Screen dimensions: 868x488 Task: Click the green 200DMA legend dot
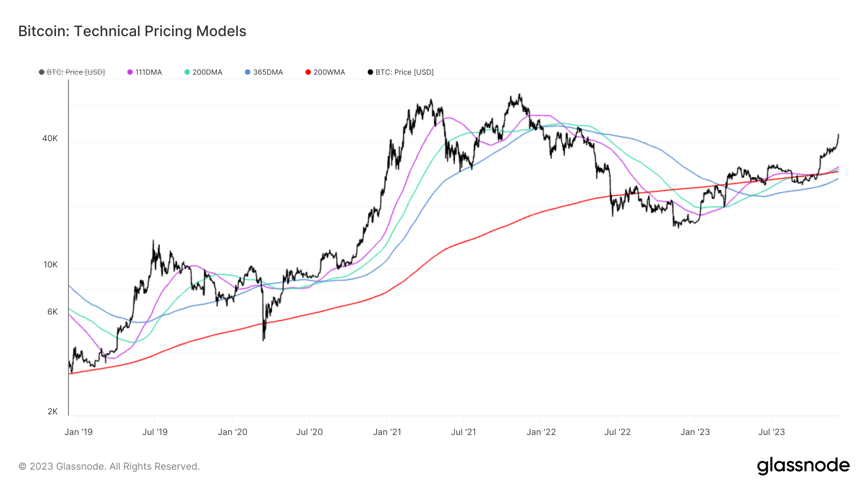pyautogui.click(x=187, y=72)
